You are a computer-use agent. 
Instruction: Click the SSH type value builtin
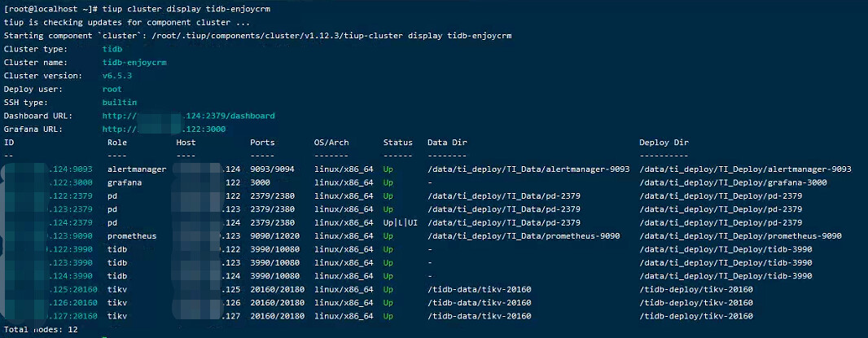pyautogui.click(x=120, y=103)
